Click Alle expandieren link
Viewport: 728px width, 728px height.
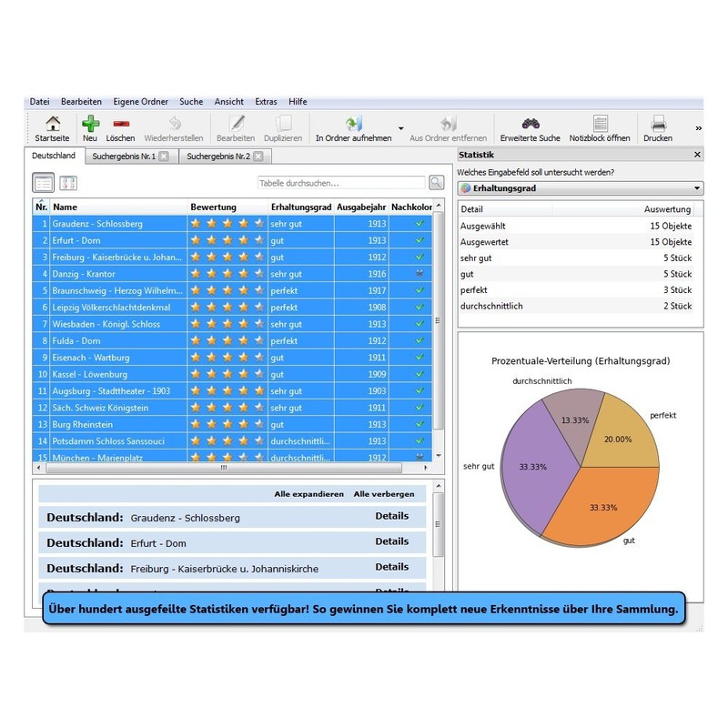coord(309,494)
